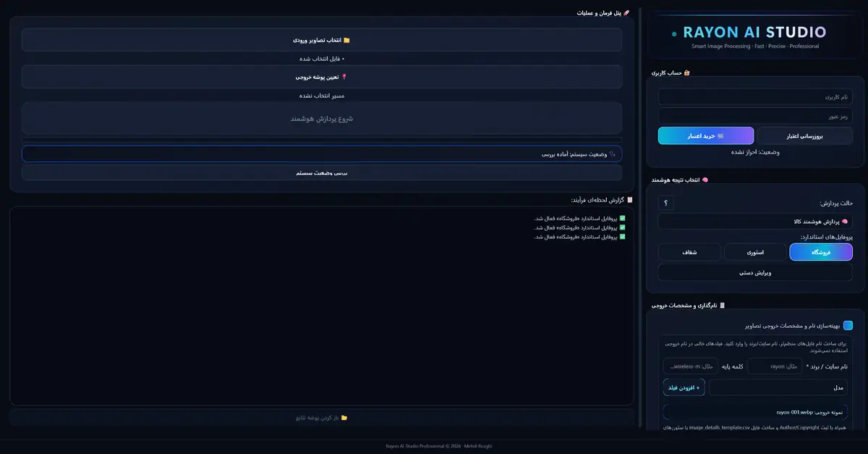This screenshot has height=454, width=868.
Task: Add a field with + افزودن فیلد
Action: point(684,387)
